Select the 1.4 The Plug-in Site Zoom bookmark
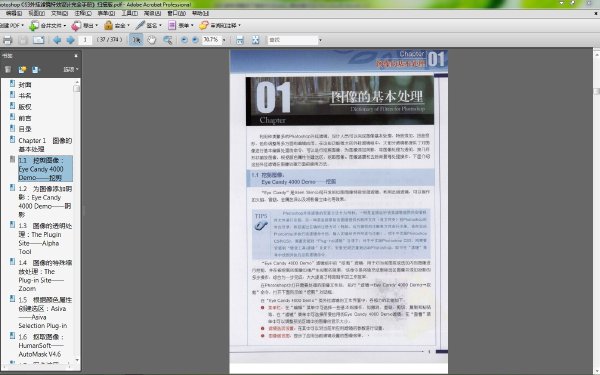Image resolution: width=600 pixels, height=375 pixels. [x=45, y=276]
